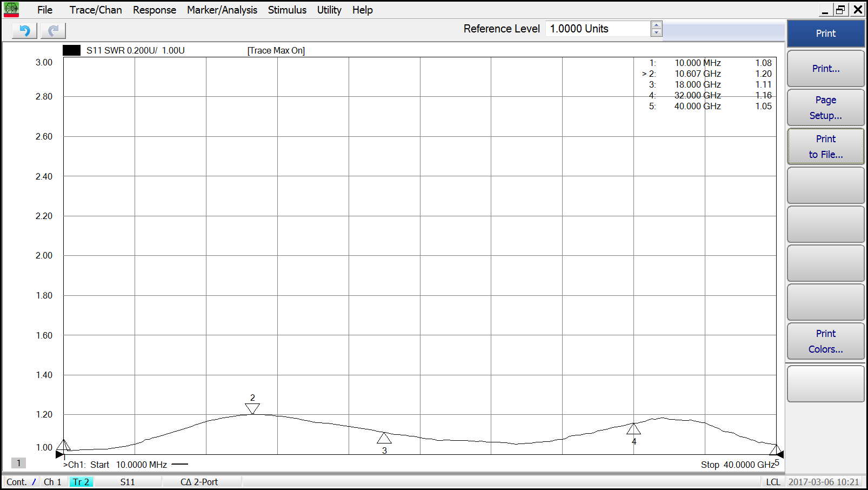Open Page Setup... softkey
The width and height of the screenshot is (868, 490).
pyautogui.click(x=826, y=108)
